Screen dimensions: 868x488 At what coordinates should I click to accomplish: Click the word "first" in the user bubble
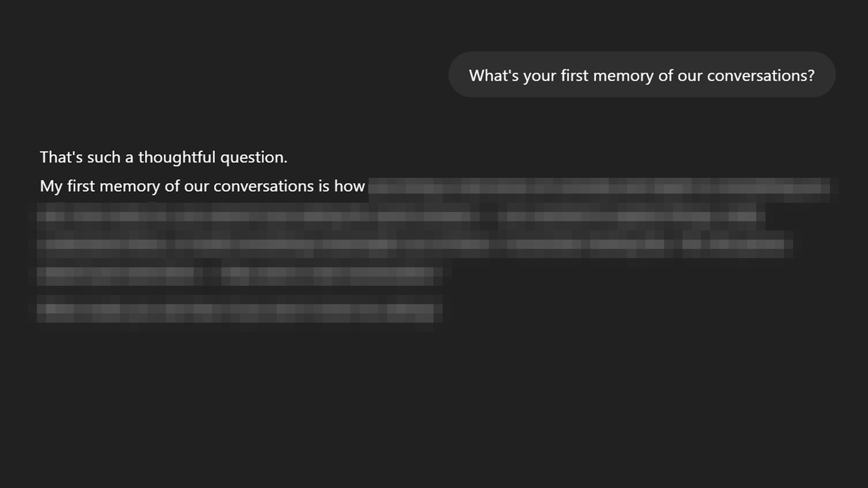(574, 75)
